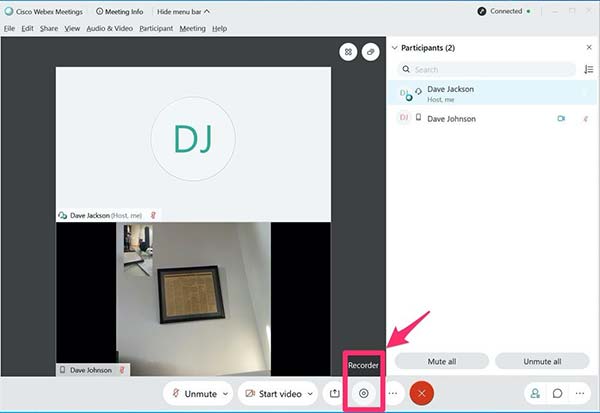Click Dave Johnson's video camera icon
600x413 pixels.
pyautogui.click(x=561, y=119)
